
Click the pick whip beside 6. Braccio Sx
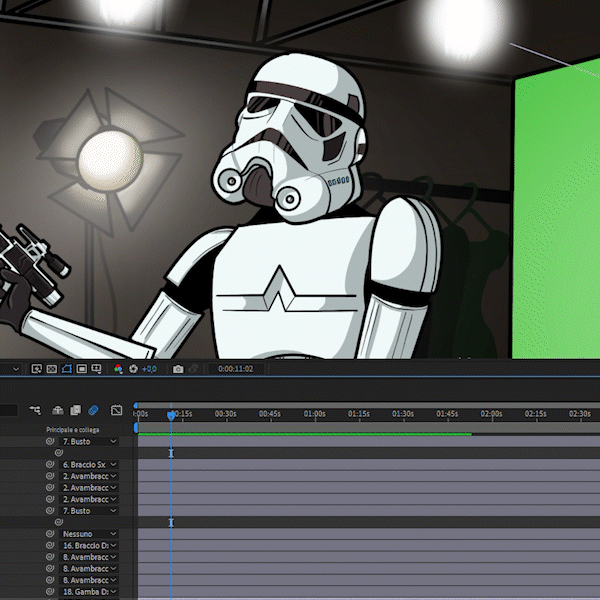[50, 465]
